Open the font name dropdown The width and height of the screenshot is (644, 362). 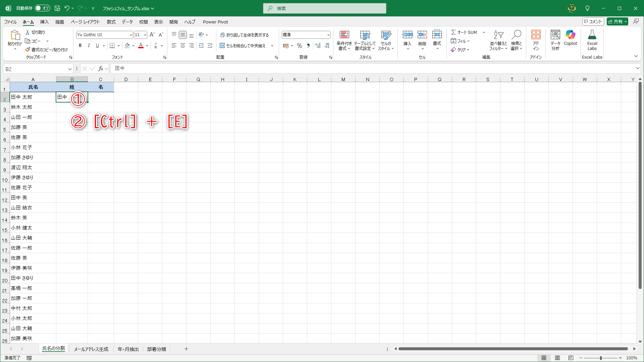[131, 35]
